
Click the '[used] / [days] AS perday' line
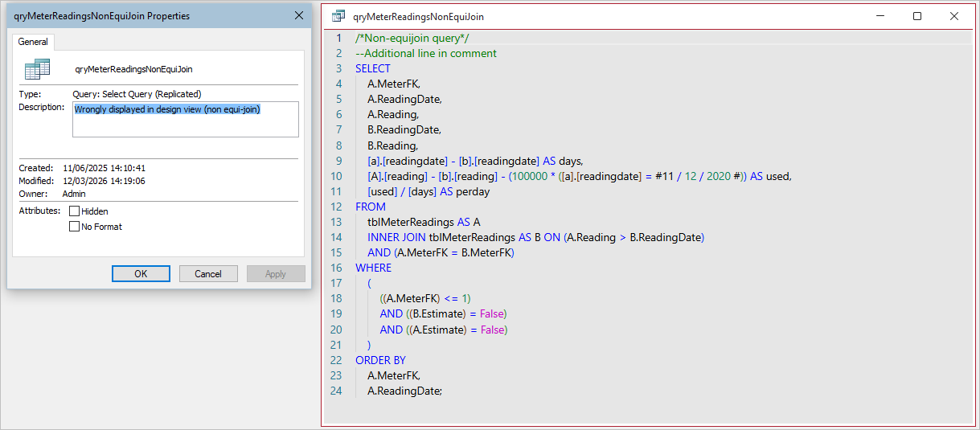point(428,191)
